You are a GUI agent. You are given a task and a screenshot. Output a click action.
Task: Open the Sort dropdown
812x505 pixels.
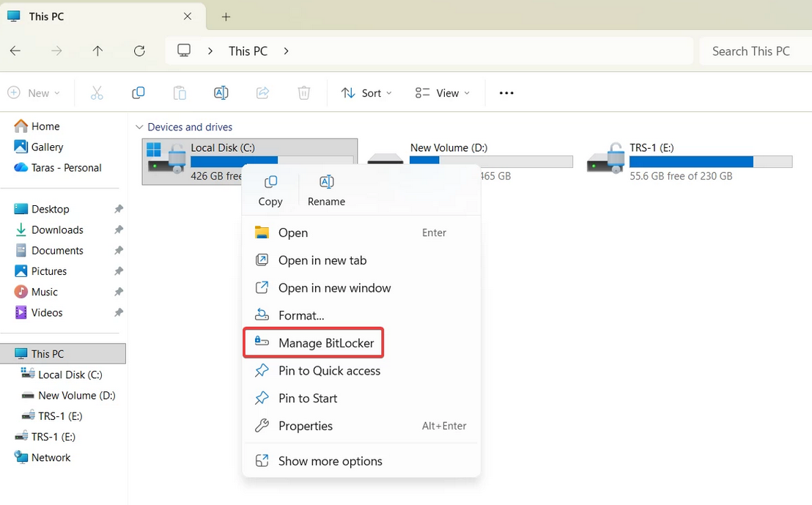(366, 93)
